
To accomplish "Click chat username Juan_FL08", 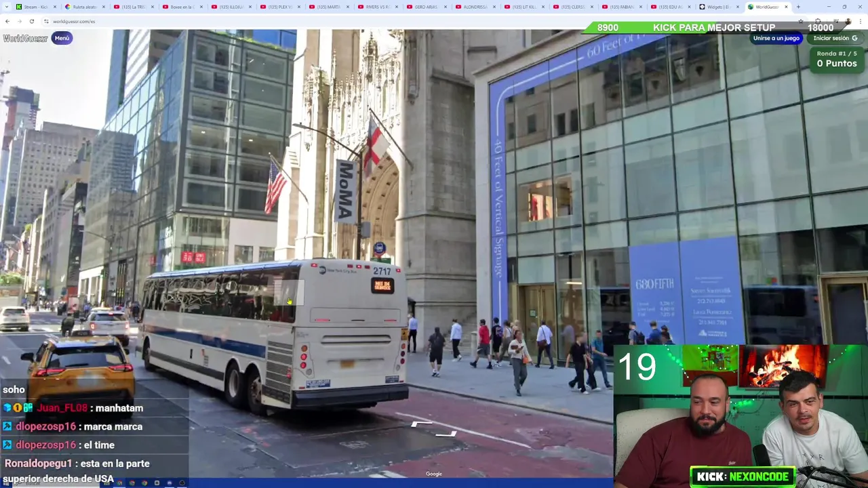I will point(63,408).
